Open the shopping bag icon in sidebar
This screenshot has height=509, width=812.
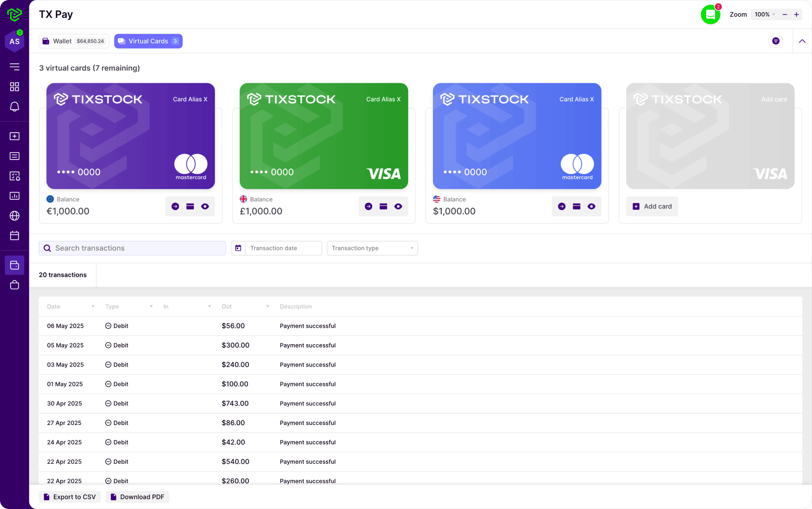[15, 285]
